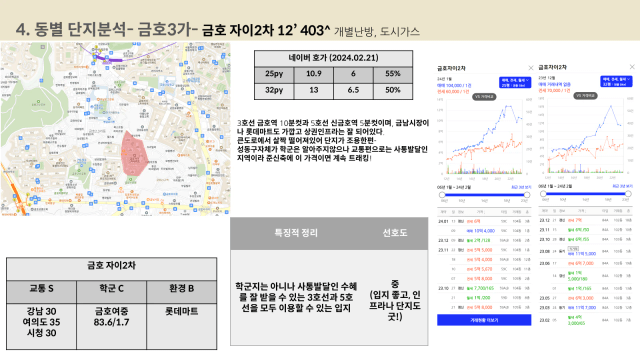Click 최근 3년 보기 link under right chart
This screenshot has width=640, height=360.
tap(622, 186)
